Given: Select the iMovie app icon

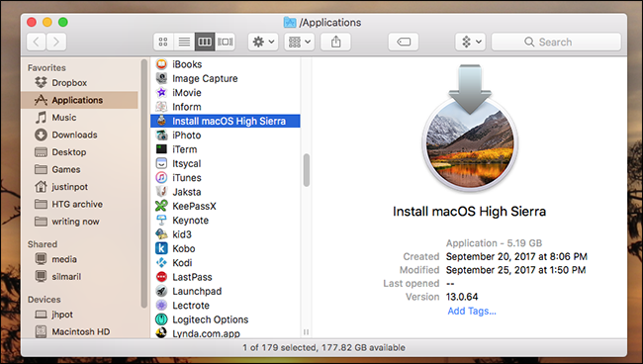Looking at the screenshot, I should (161, 93).
